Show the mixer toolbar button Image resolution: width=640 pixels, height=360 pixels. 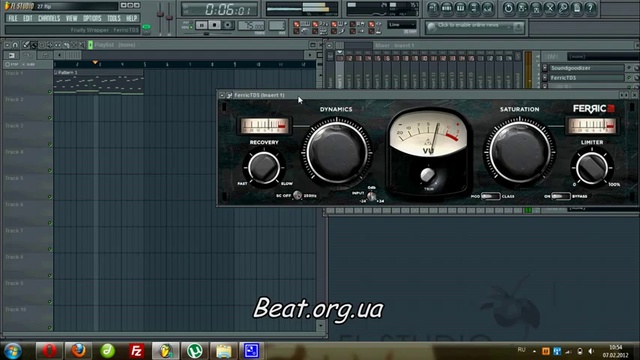(487, 8)
